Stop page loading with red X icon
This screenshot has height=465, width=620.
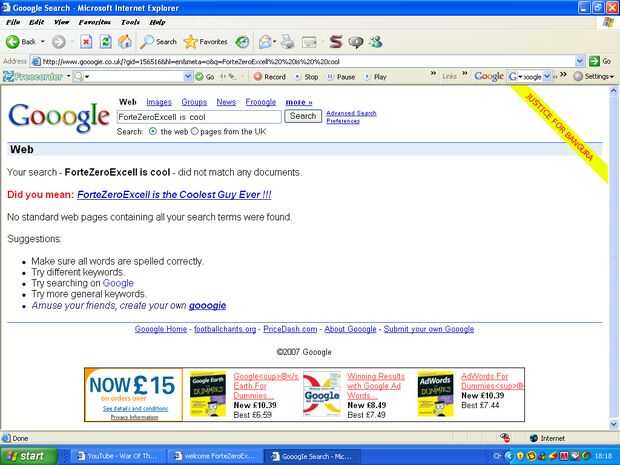coord(86,42)
